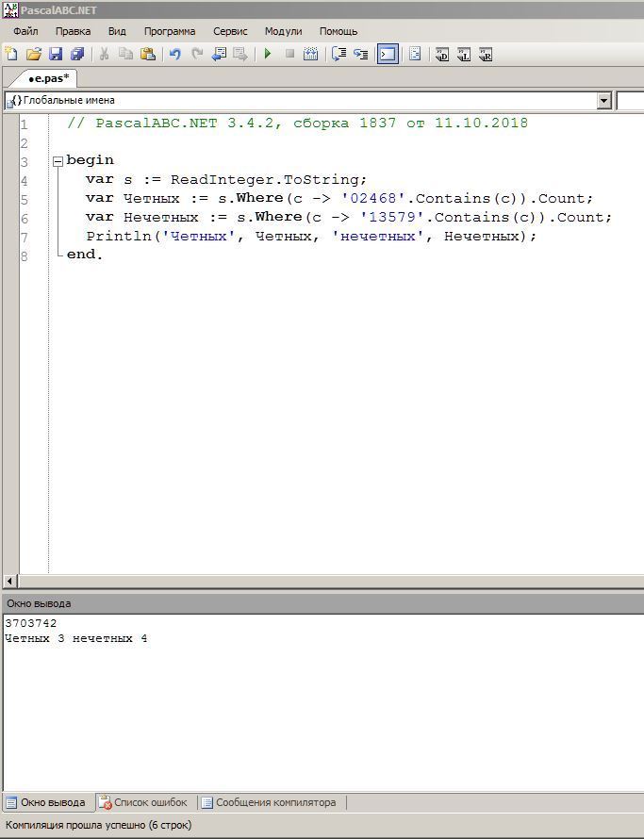Click the toolbar icon labeled R
Image resolution: width=644 pixels, height=839 pixels.
click(486, 54)
